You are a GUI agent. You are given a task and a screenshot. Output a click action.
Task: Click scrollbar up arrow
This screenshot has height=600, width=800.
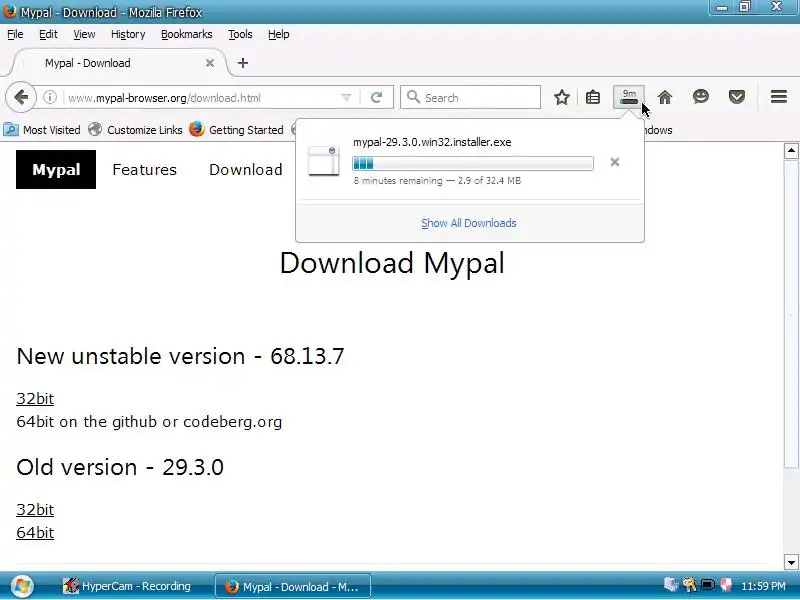click(791, 151)
